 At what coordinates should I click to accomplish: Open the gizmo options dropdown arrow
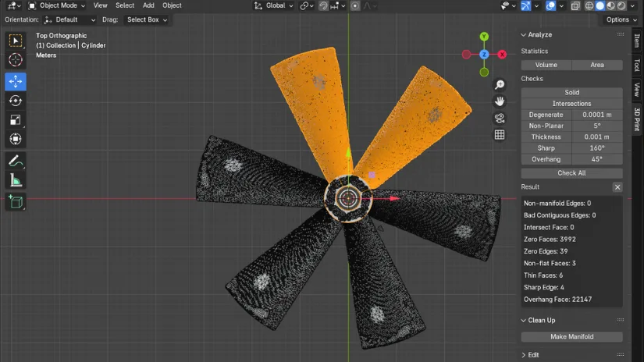click(536, 5)
